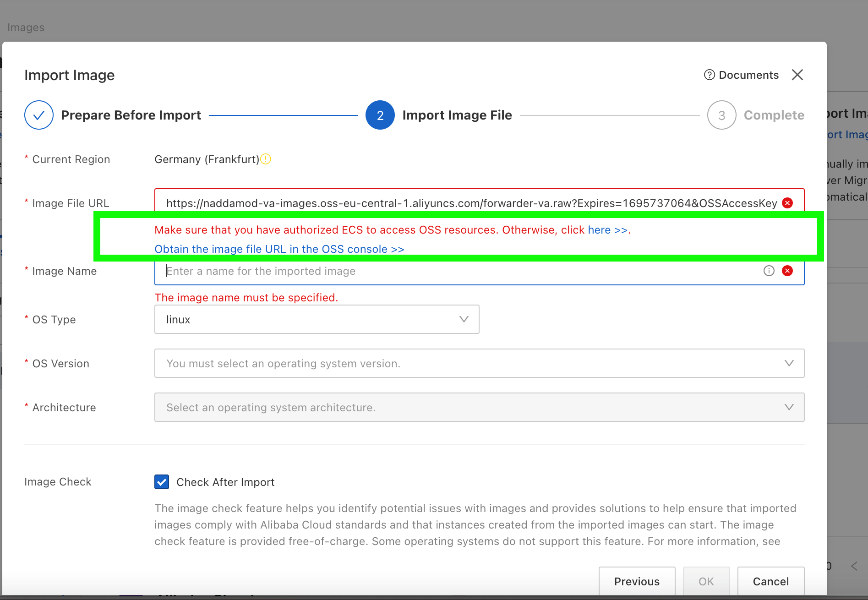The width and height of the screenshot is (868, 600).
Task: Click step 2 circle for Import Image File
Action: (380, 115)
